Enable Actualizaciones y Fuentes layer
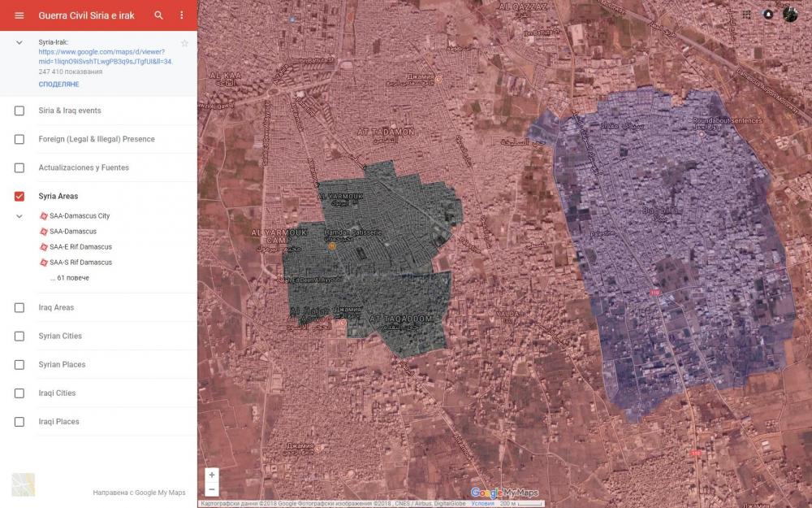The width and height of the screenshot is (812, 508). (x=19, y=168)
